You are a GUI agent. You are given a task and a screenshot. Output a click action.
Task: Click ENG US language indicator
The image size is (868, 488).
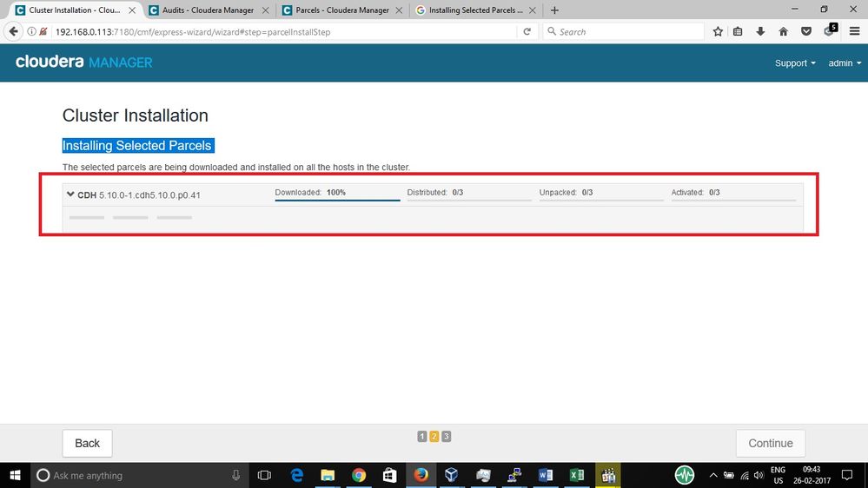(x=778, y=475)
